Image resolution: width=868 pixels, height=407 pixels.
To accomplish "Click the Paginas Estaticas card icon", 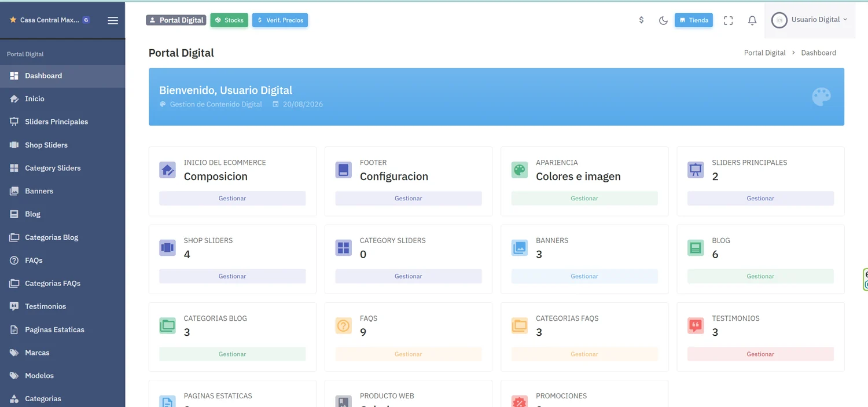I will pos(167,401).
